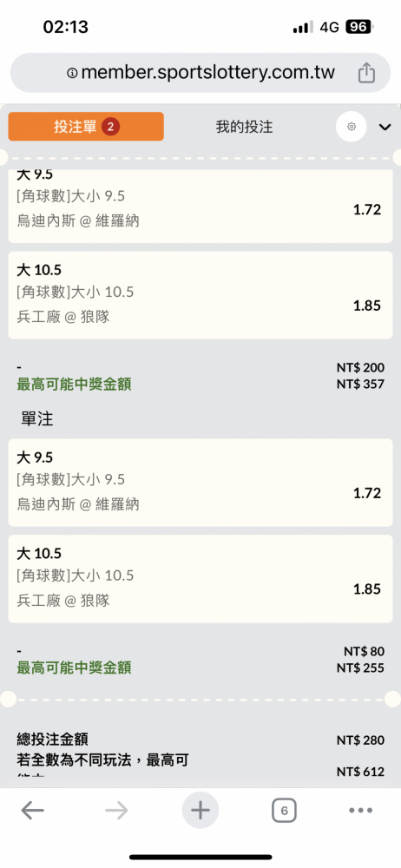The height and width of the screenshot is (868, 401).
Task: Switch to 投注單 tab
Action: [x=86, y=127]
